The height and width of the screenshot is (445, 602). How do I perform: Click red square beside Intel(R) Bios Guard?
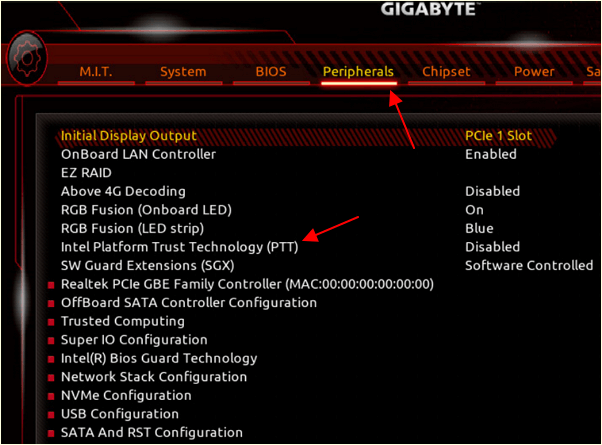coord(51,359)
